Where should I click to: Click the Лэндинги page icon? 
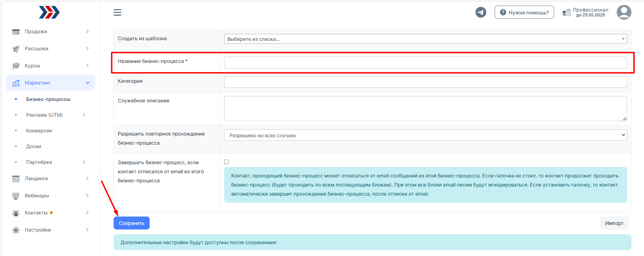click(x=16, y=179)
